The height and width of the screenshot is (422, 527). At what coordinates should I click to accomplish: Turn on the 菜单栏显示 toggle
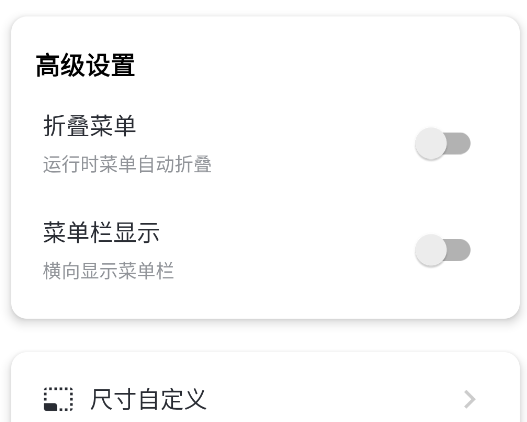(443, 250)
